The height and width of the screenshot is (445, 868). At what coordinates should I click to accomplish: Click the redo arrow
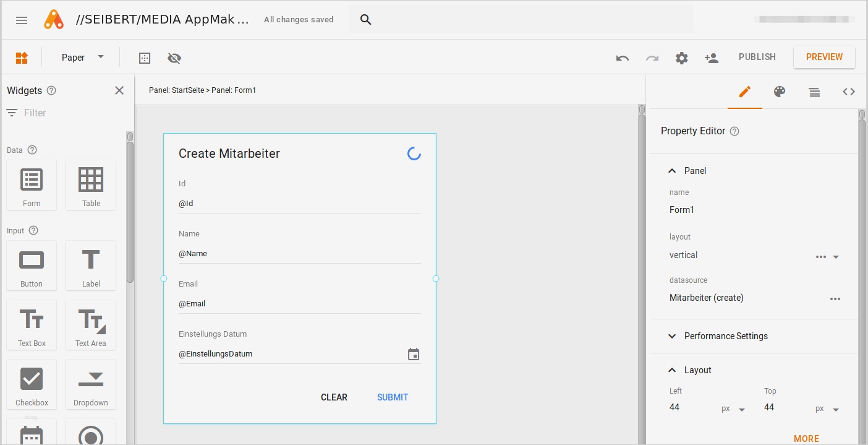[652, 58]
